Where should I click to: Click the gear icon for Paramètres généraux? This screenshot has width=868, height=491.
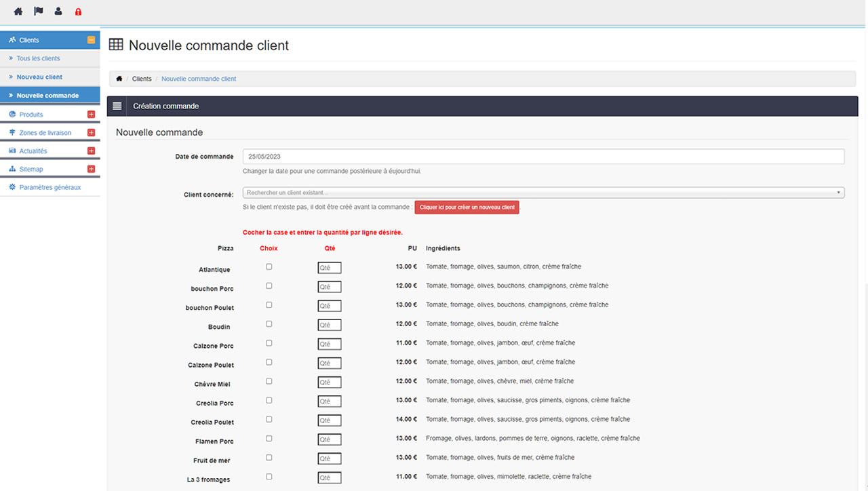12,187
